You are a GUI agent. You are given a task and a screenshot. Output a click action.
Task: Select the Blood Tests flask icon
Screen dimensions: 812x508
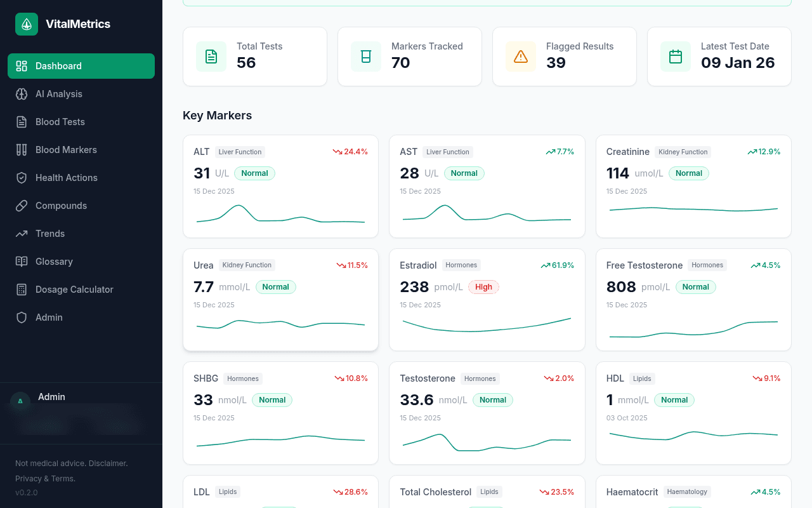pyautogui.click(x=21, y=122)
